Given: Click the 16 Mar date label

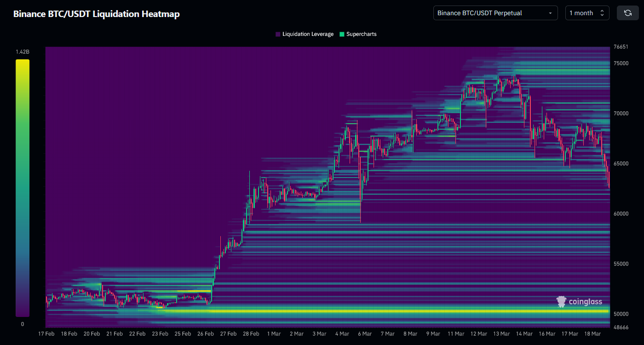Looking at the screenshot, I should click(x=547, y=334).
